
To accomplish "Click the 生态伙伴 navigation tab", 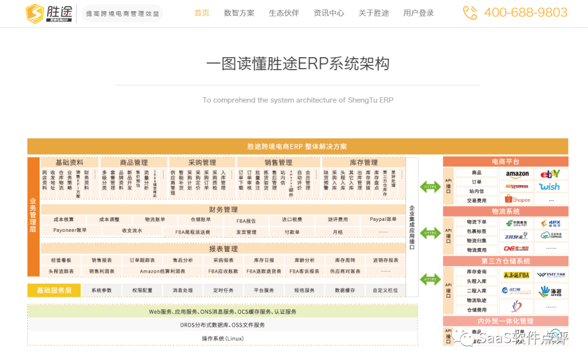I will (284, 13).
